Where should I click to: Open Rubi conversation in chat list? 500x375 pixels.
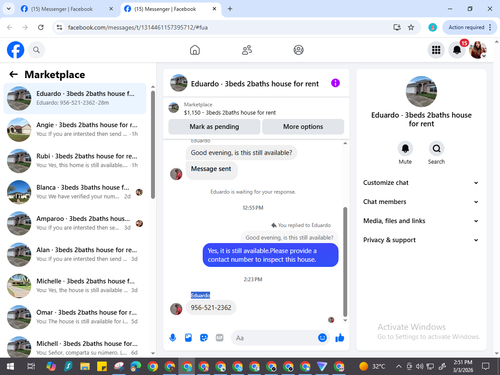point(75,161)
